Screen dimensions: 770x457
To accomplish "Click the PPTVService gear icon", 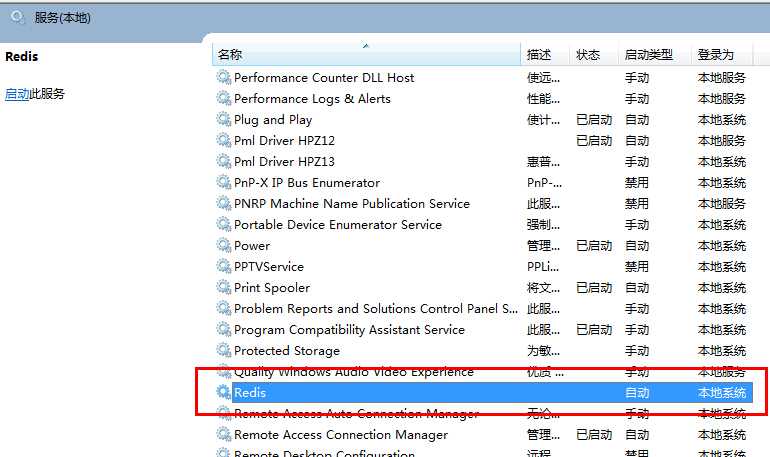I will pos(223,266).
